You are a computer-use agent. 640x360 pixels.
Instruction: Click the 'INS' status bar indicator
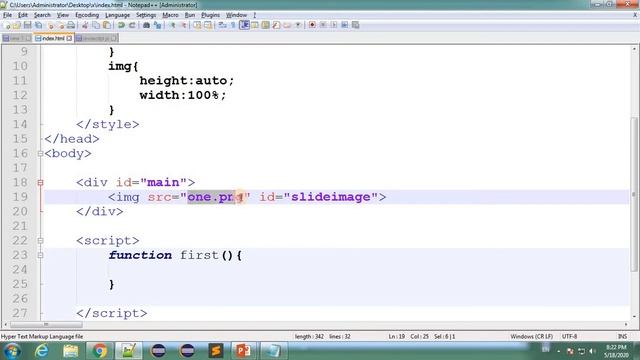pyautogui.click(x=622, y=336)
